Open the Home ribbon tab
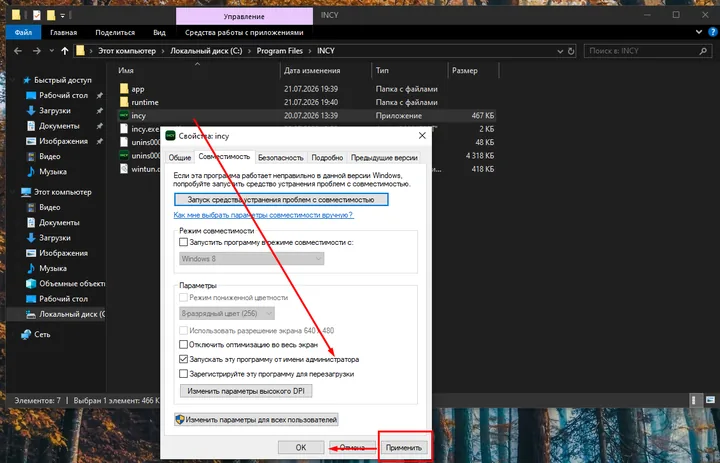 click(63, 32)
